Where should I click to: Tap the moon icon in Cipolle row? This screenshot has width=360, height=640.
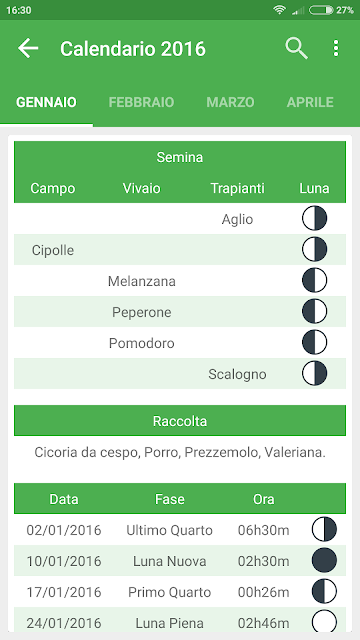(314, 249)
